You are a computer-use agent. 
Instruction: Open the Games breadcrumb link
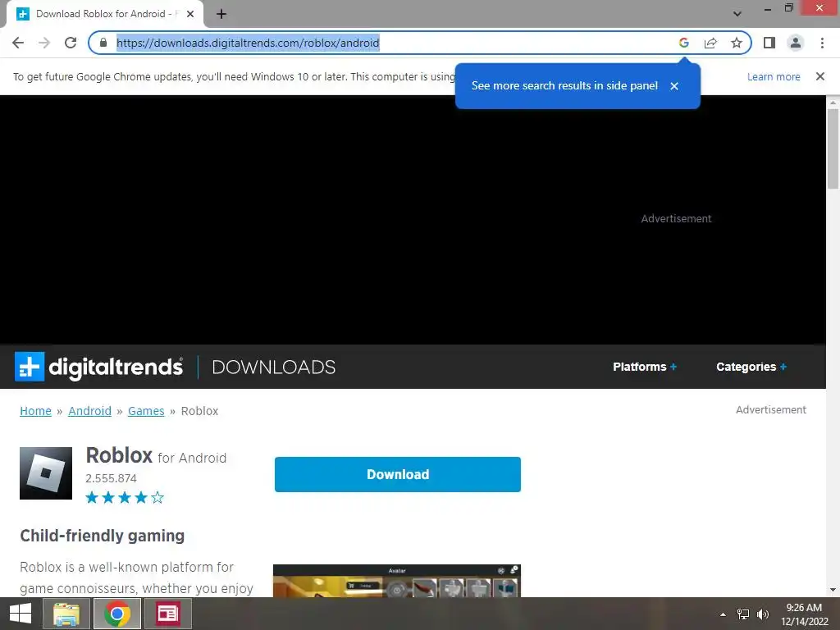click(x=146, y=411)
